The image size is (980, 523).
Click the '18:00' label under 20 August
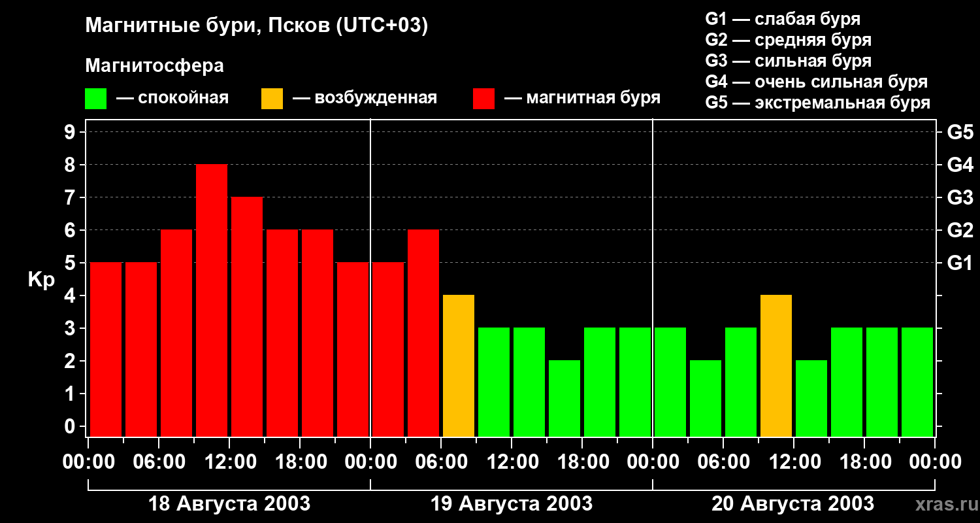point(864,462)
